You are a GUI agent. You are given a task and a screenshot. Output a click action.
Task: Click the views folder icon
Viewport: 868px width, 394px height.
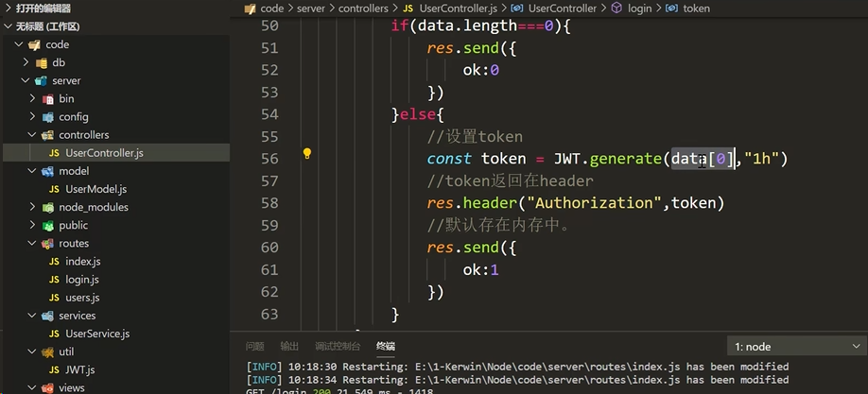pos(48,388)
